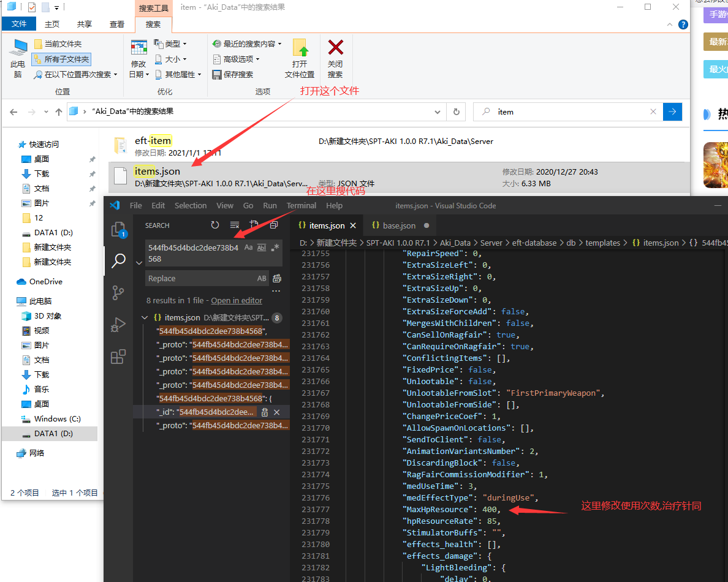Open the Terminal menu in VS Code

pyautogui.click(x=301, y=206)
